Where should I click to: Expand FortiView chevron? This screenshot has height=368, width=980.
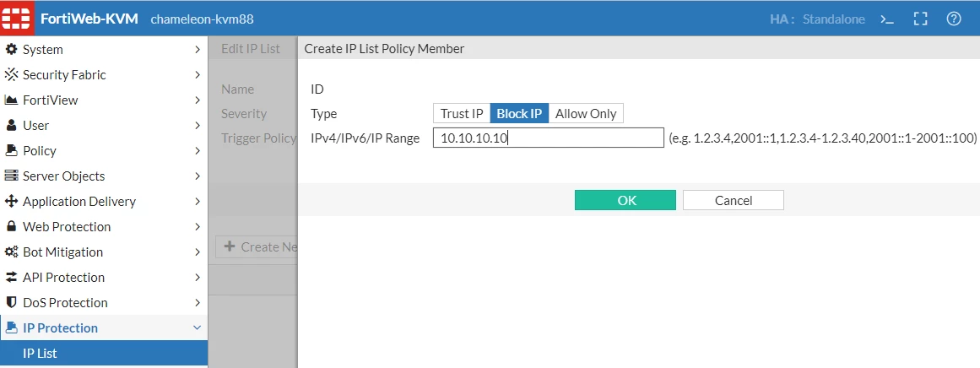197,100
